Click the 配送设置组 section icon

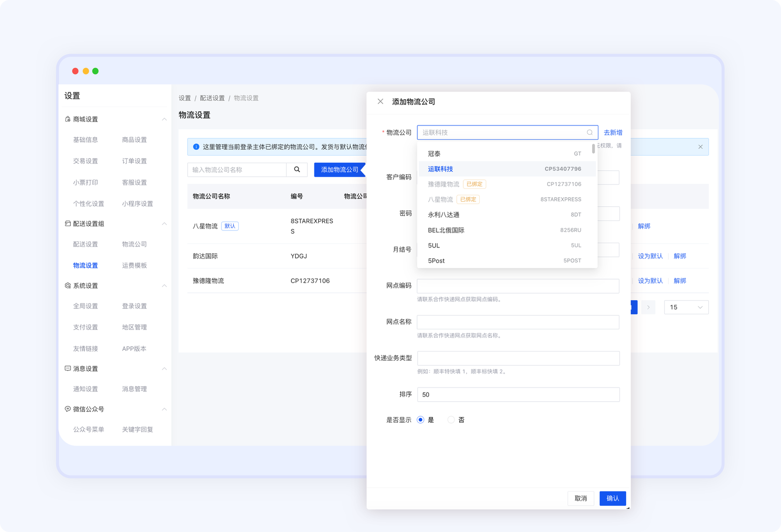pyautogui.click(x=68, y=224)
